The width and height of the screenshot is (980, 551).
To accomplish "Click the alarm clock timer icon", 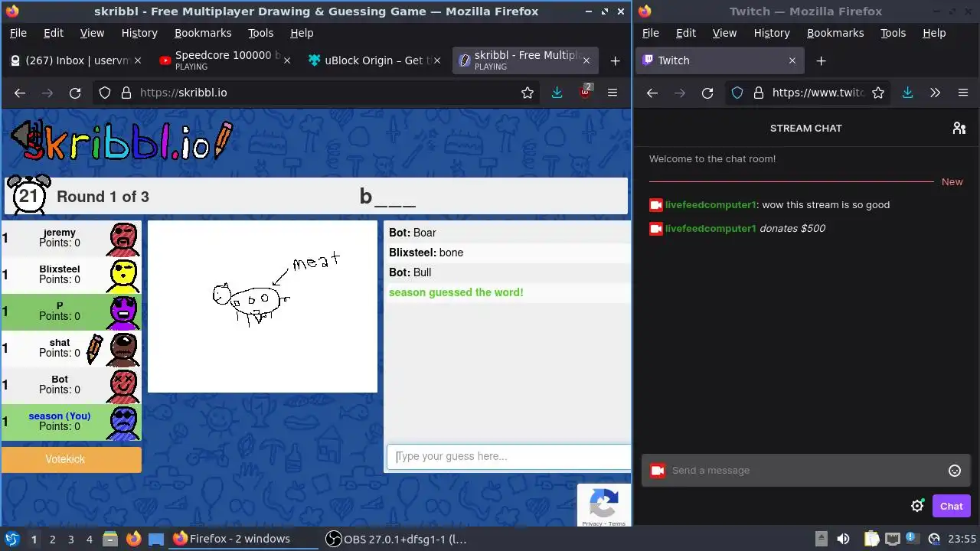I will click(28, 195).
